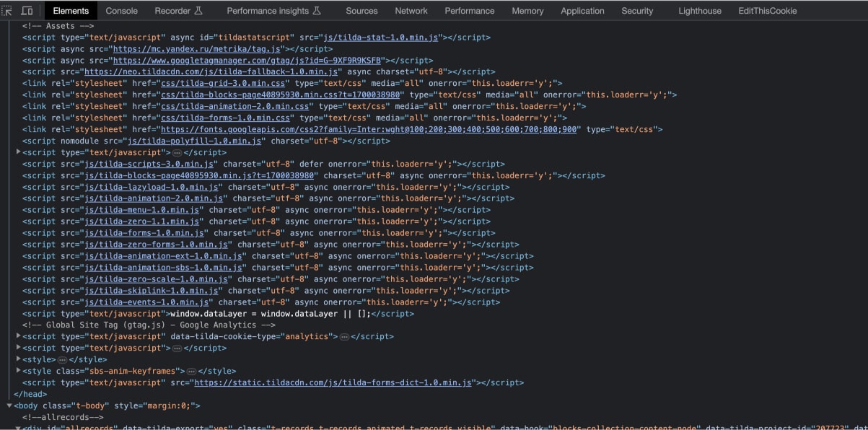Expand the plain style element node

18,359
